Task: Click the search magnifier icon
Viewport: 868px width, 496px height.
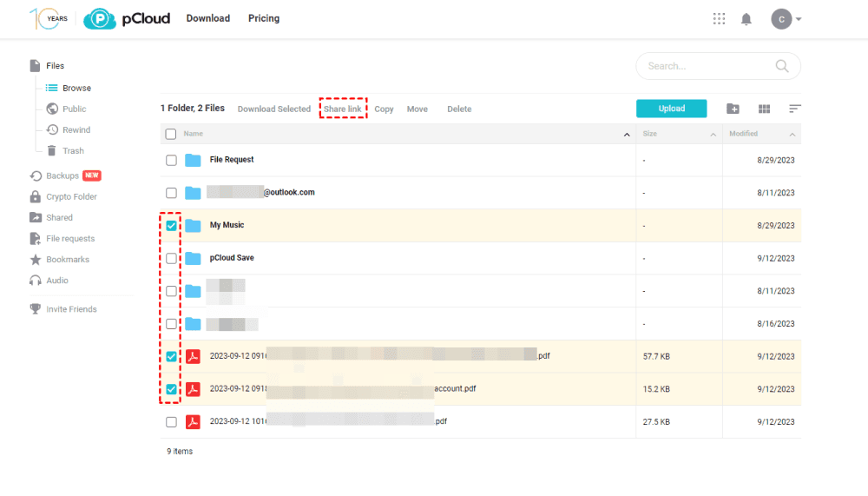Action: coord(782,66)
